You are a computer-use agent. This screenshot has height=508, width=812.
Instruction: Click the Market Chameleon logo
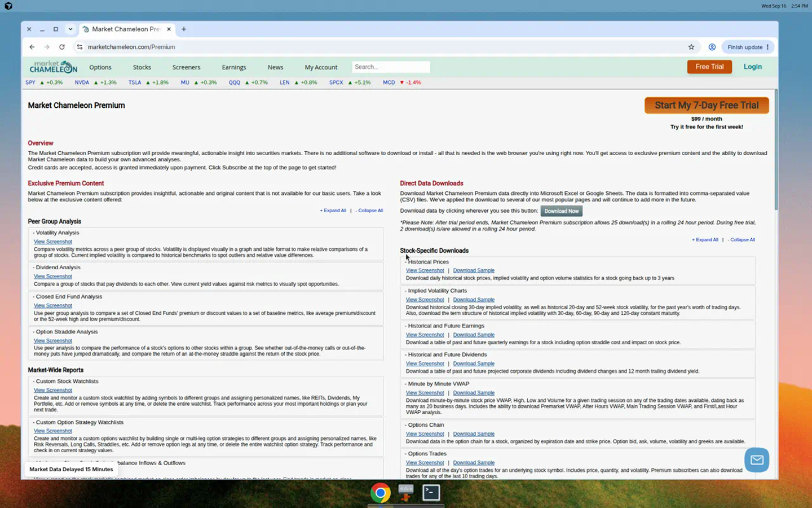click(x=54, y=67)
